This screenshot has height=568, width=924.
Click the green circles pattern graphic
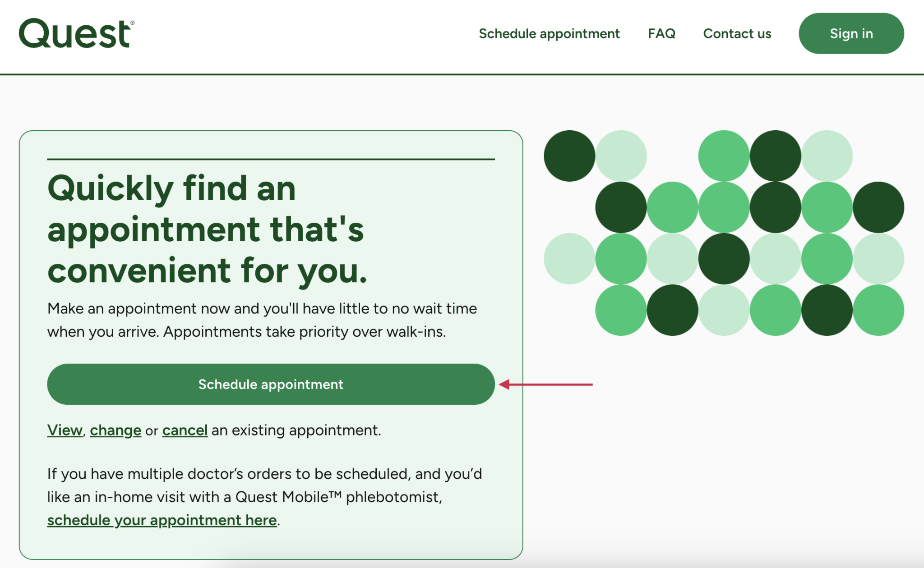click(724, 233)
